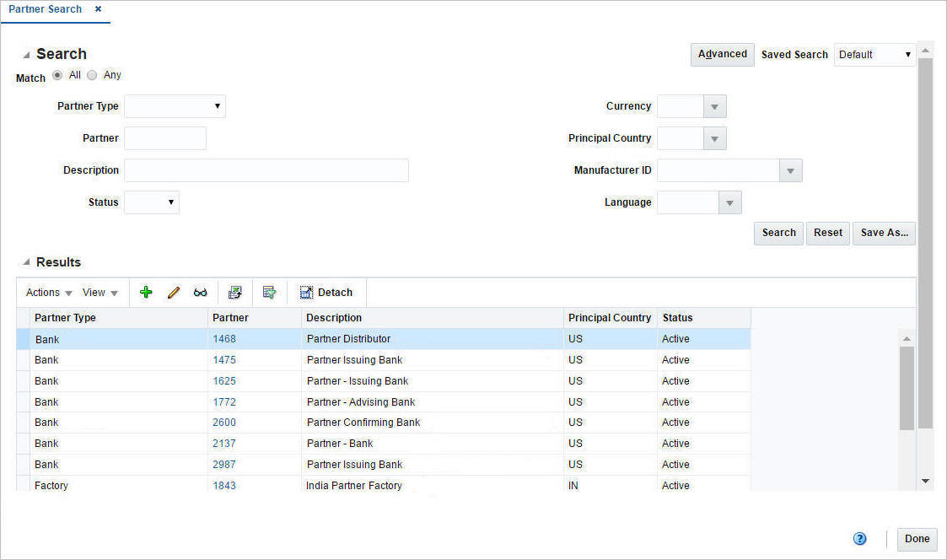947x560 pixels.
Task: Create a new partner record
Action: pos(146,292)
